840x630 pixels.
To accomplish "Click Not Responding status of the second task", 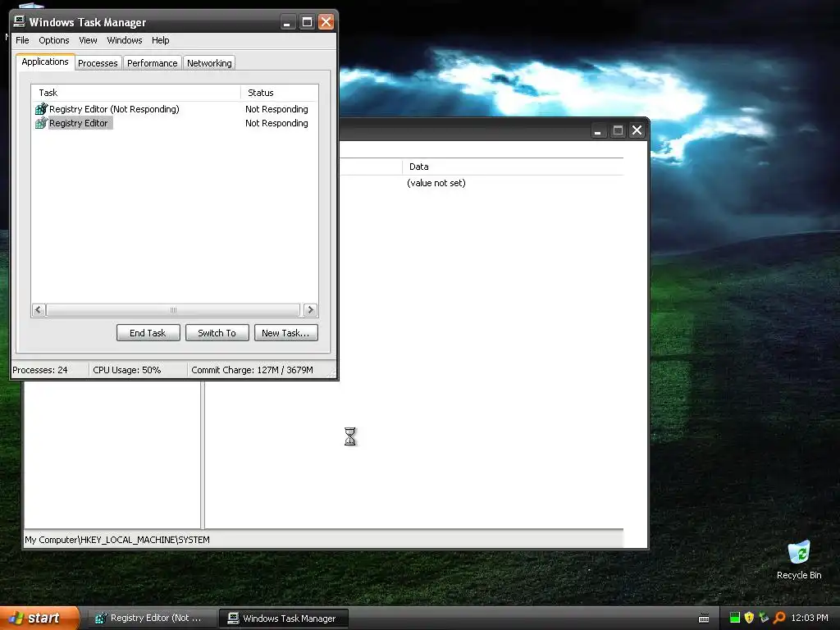I will [276, 123].
